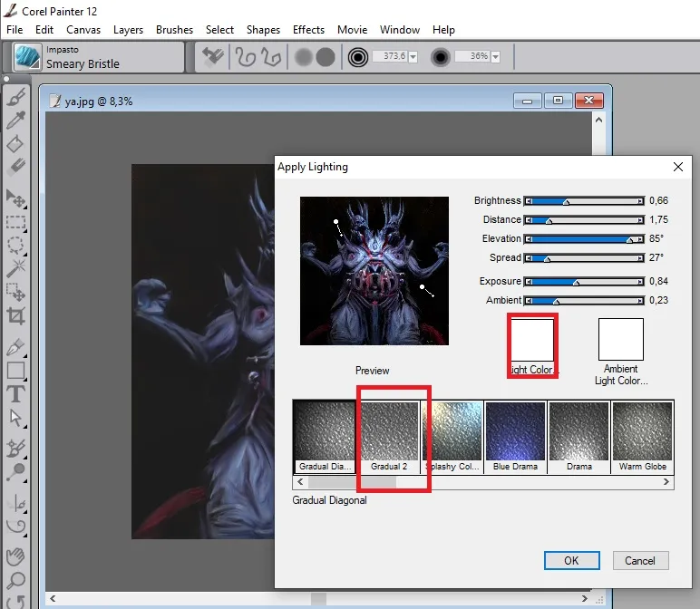700x609 pixels.
Task: Open the Ambient Light Color swatch
Action: click(x=620, y=339)
